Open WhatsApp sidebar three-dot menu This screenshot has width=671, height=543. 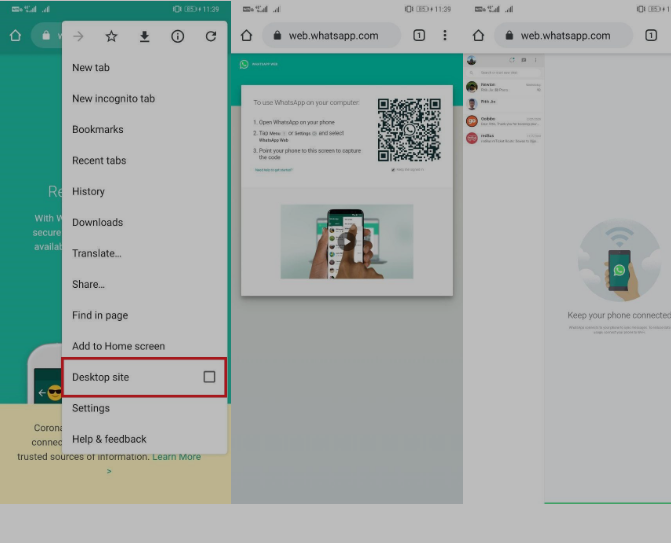coord(535,60)
